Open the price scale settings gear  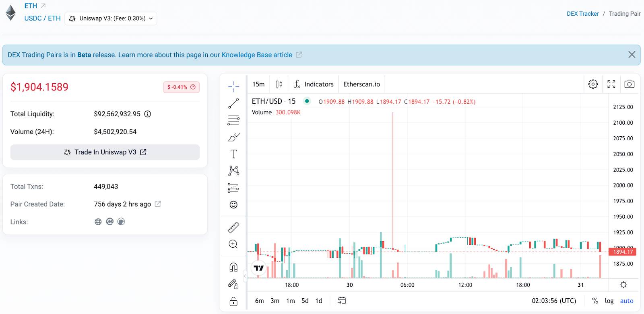tap(623, 285)
